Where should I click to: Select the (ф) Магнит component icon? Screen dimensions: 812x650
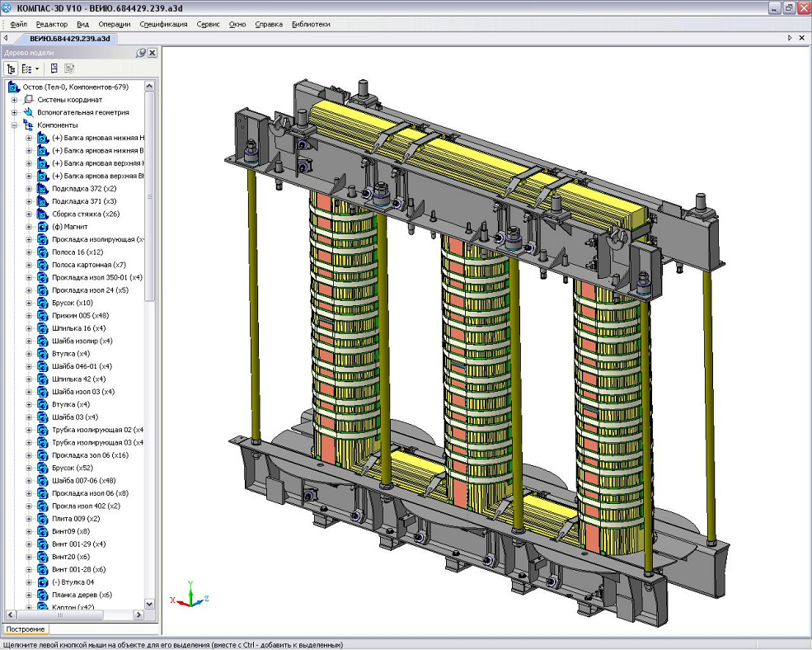43,227
